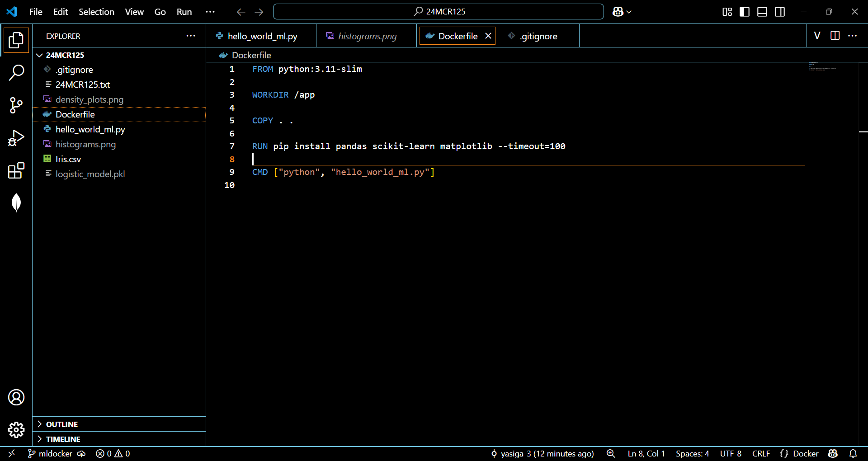The height and width of the screenshot is (461, 868).
Task: Collapse the 24MCR125 folder
Action: [x=119, y=55]
